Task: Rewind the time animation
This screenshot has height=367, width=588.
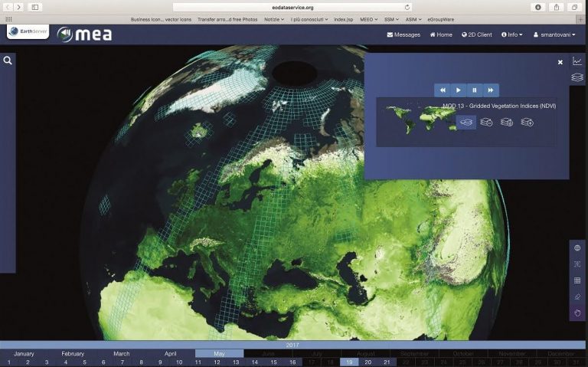Action: pos(443,90)
